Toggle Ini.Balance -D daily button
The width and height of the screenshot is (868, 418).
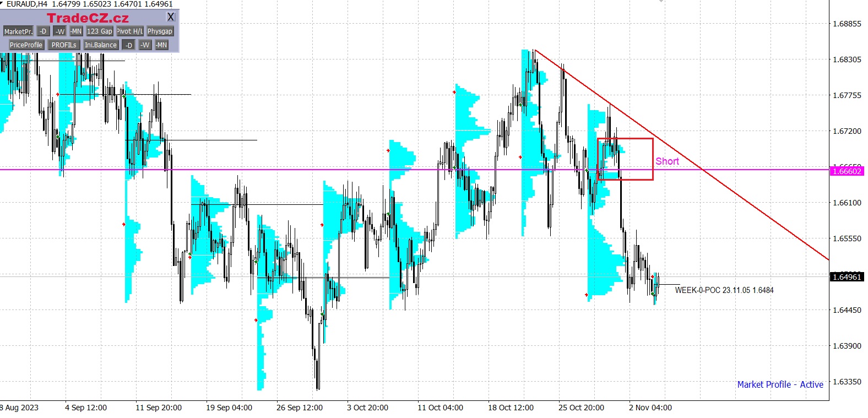click(x=128, y=45)
